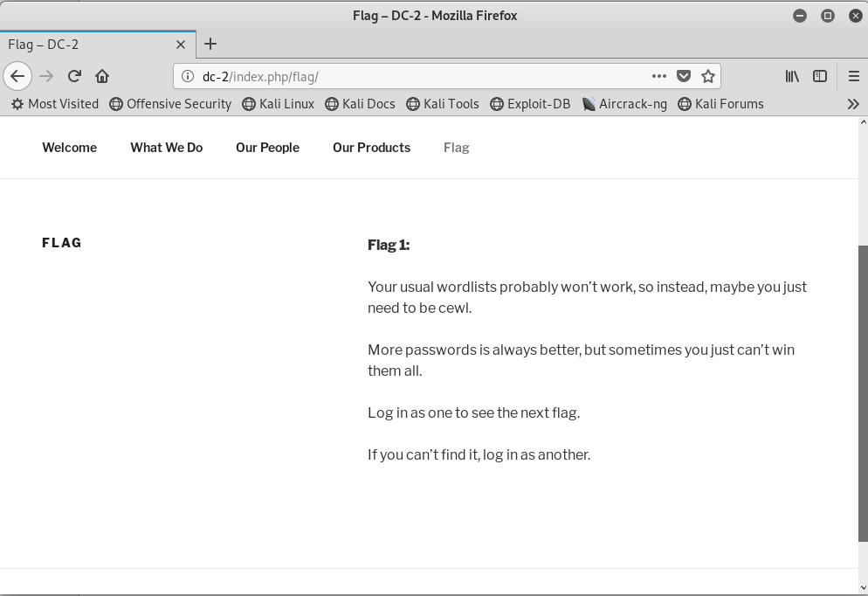Screen dimensions: 868x596
Task: Open What We Do menu item
Action: tap(167, 148)
